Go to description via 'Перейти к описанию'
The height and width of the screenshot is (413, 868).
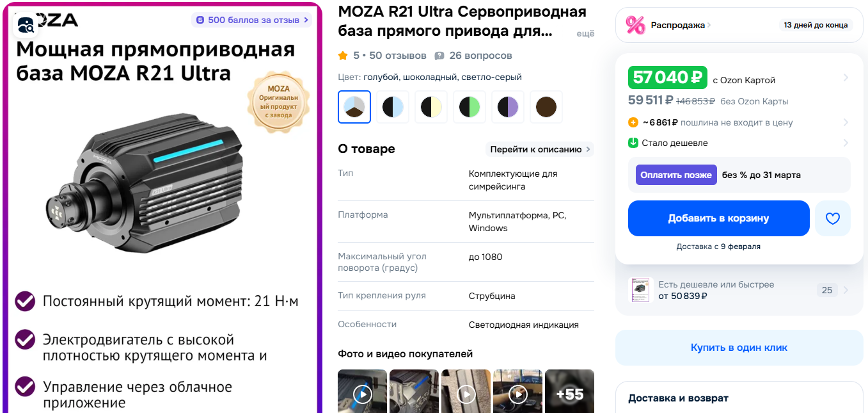(x=540, y=149)
